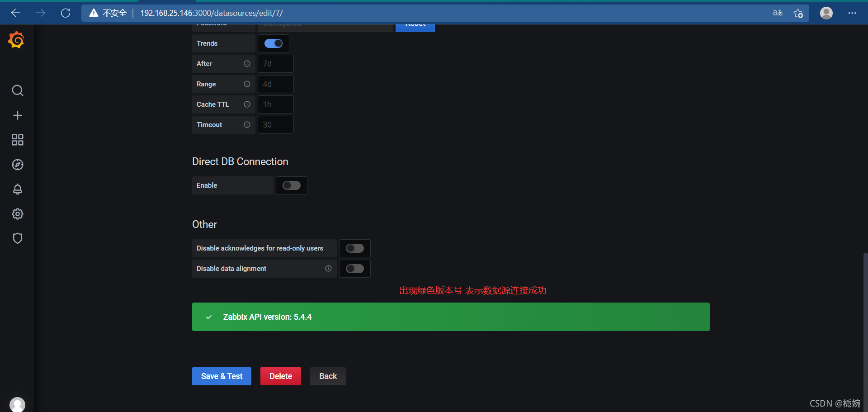Open browser settings ellipsis menu
The height and width of the screenshot is (412, 868).
(x=852, y=13)
